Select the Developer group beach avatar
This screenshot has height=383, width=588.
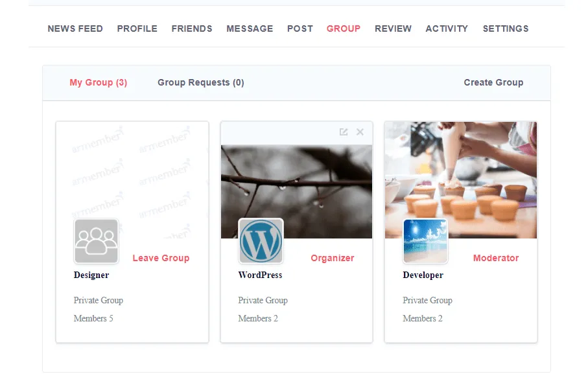425,241
